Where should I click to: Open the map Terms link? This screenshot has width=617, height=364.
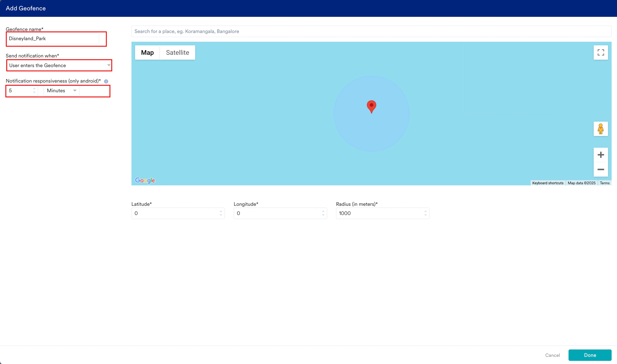(x=604, y=183)
